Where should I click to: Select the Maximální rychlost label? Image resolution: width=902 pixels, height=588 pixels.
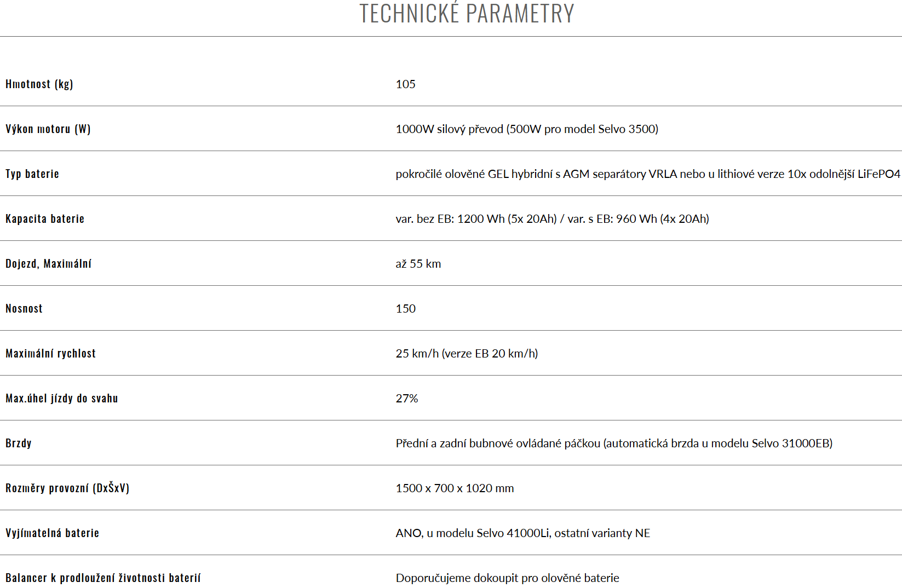click(51, 353)
